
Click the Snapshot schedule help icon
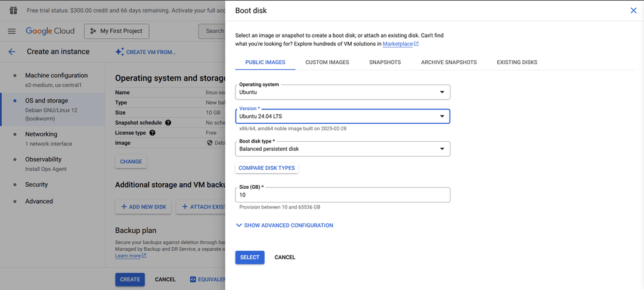[168, 123]
